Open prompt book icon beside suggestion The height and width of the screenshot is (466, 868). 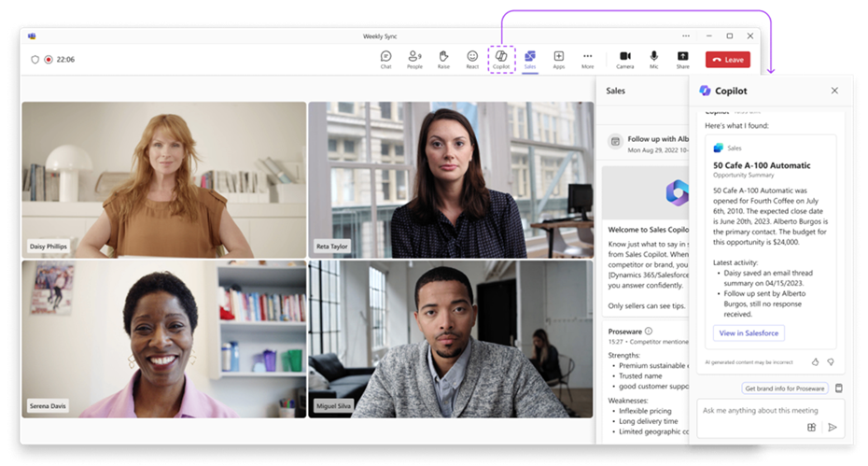coord(839,388)
